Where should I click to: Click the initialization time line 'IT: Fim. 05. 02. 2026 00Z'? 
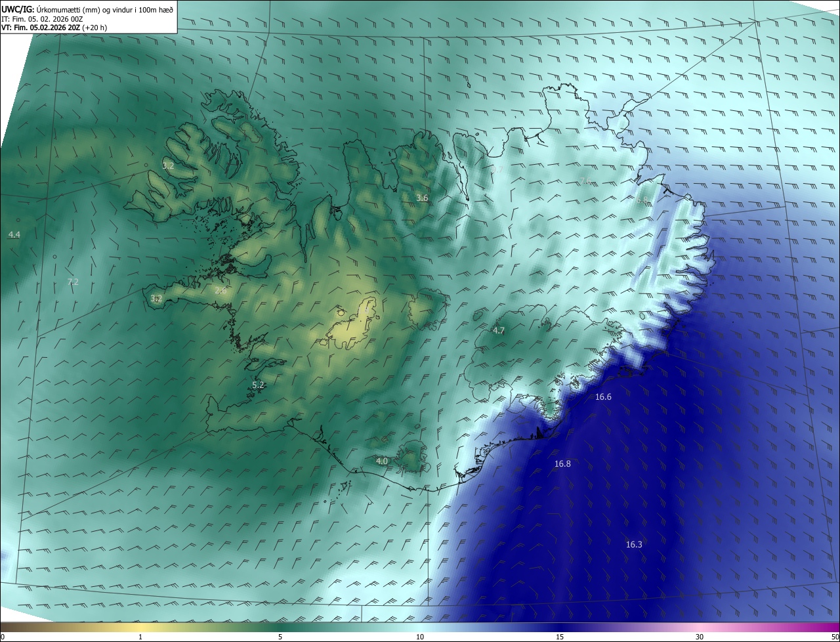coord(42,19)
